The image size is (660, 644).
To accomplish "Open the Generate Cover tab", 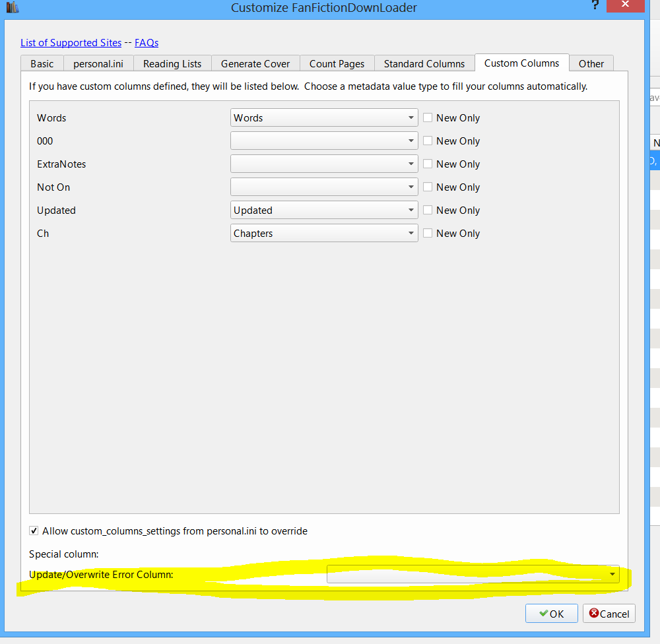I will click(x=255, y=63).
